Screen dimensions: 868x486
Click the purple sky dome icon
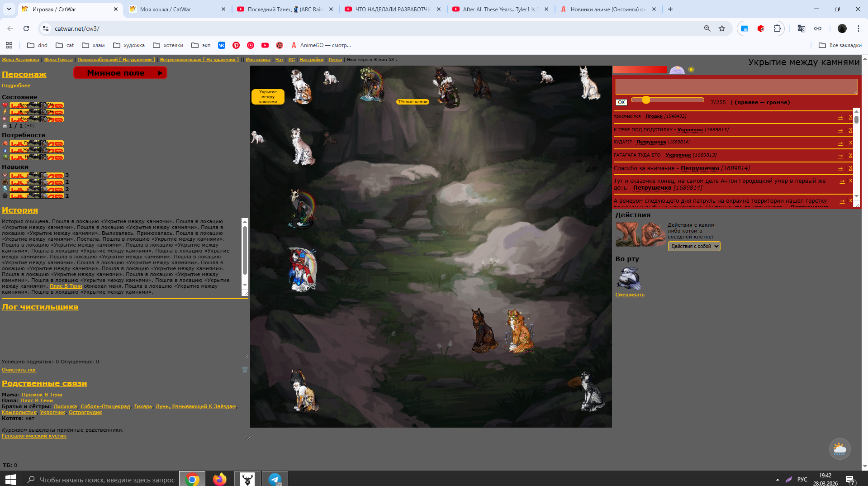pos(677,70)
